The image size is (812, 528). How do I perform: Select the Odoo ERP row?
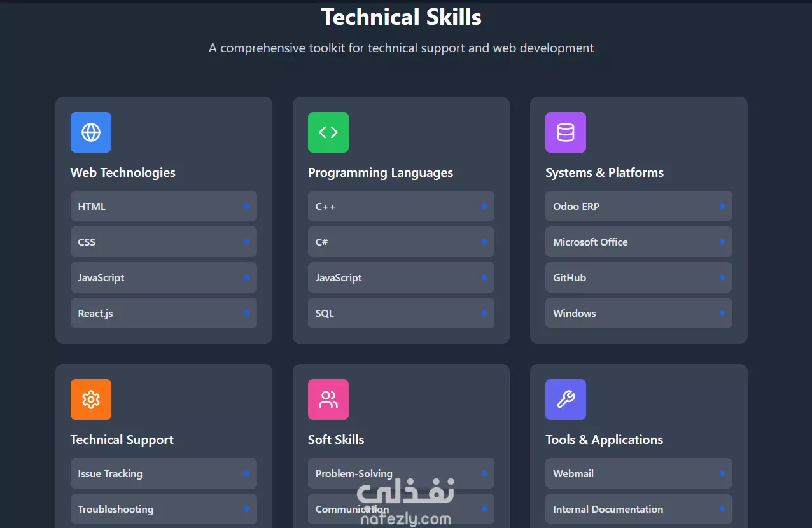click(x=639, y=206)
